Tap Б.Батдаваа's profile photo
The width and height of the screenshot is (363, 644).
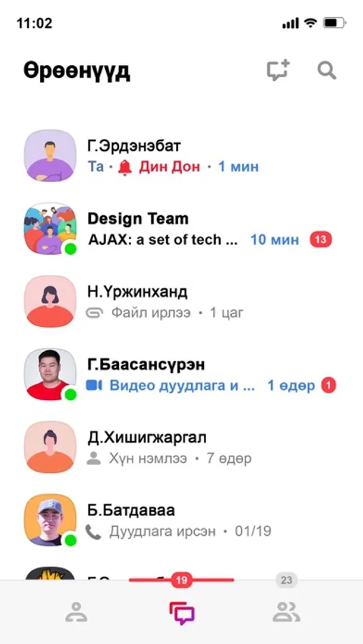[x=50, y=520]
